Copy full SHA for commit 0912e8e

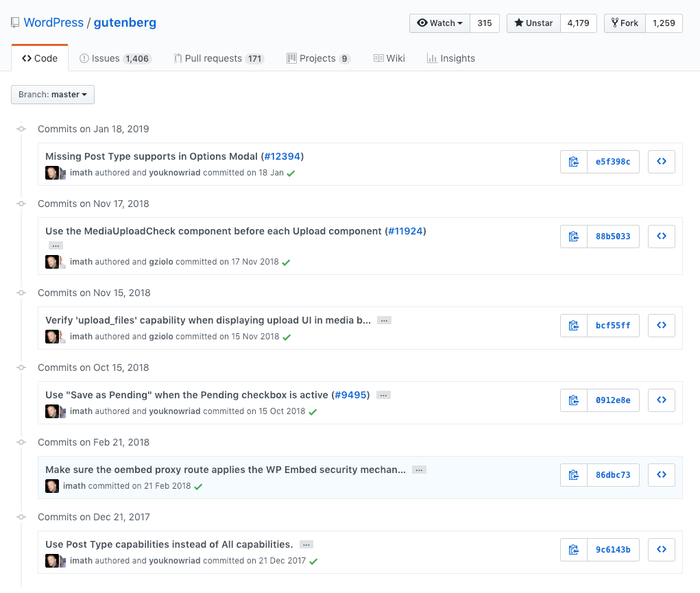[x=574, y=400]
